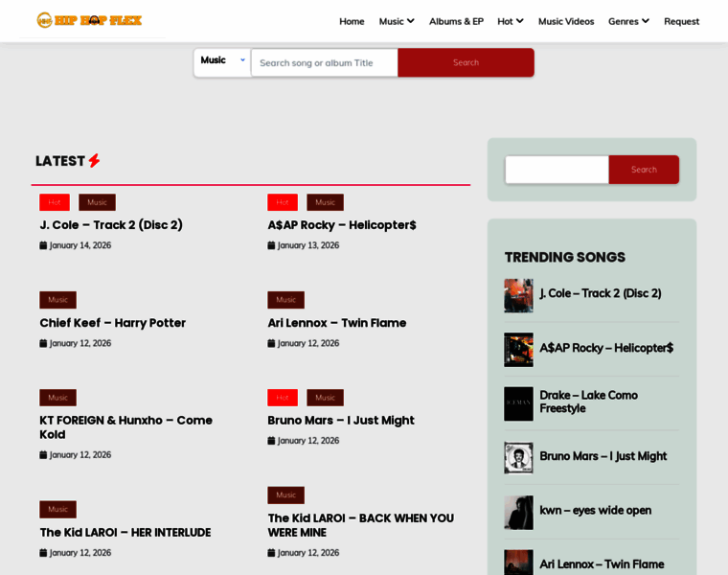Image resolution: width=728 pixels, height=575 pixels.
Task: Focus the sidebar search input
Action: coord(557,170)
